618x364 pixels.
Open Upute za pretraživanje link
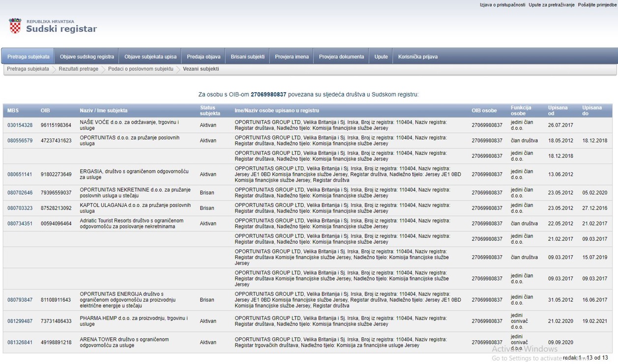(x=551, y=5)
